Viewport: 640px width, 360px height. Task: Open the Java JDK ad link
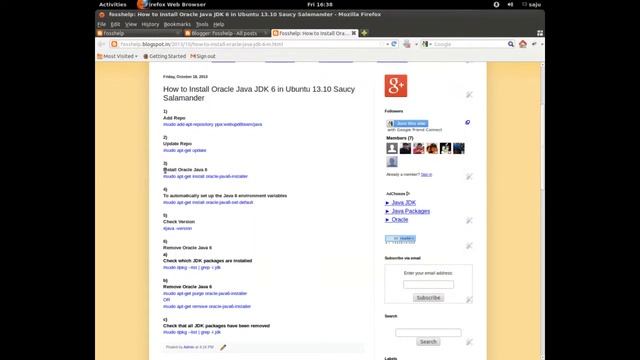tap(404, 203)
